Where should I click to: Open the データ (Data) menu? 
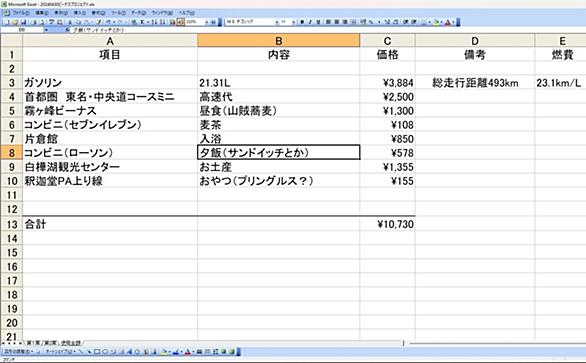pyautogui.click(x=139, y=13)
